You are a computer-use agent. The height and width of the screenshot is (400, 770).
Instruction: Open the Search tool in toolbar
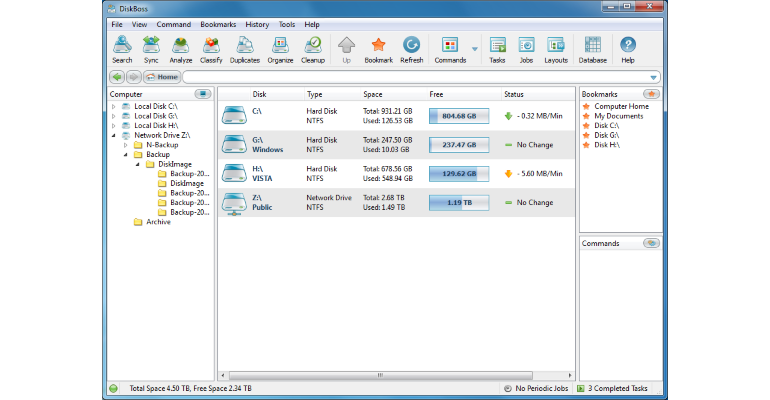pos(122,50)
